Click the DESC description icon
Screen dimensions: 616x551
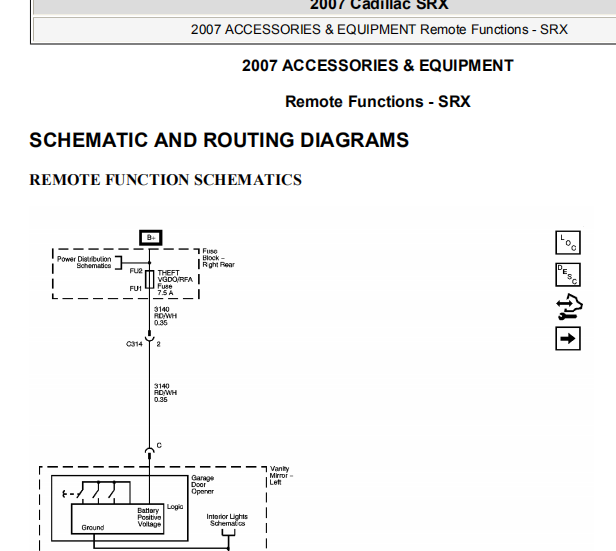click(x=568, y=275)
